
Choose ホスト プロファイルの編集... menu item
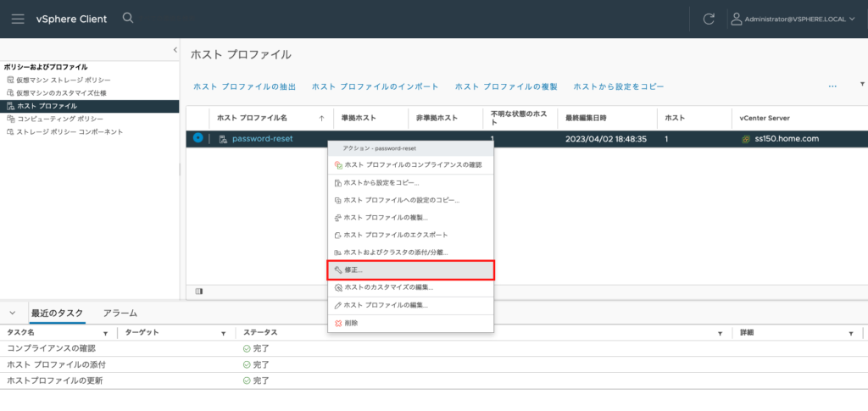click(411, 305)
